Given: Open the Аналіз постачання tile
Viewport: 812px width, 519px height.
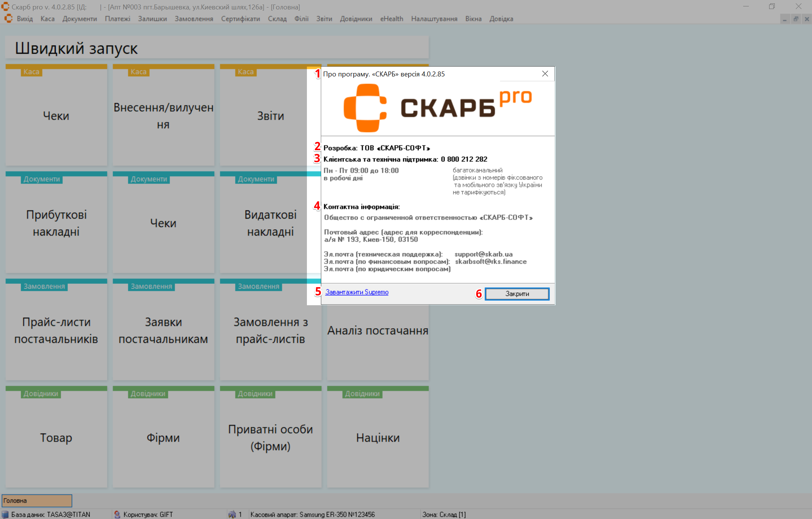Looking at the screenshot, I should tap(378, 339).
